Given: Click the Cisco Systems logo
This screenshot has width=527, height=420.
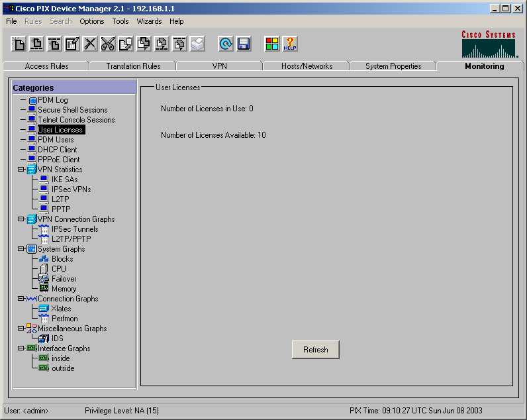Looking at the screenshot, I should (489, 44).
